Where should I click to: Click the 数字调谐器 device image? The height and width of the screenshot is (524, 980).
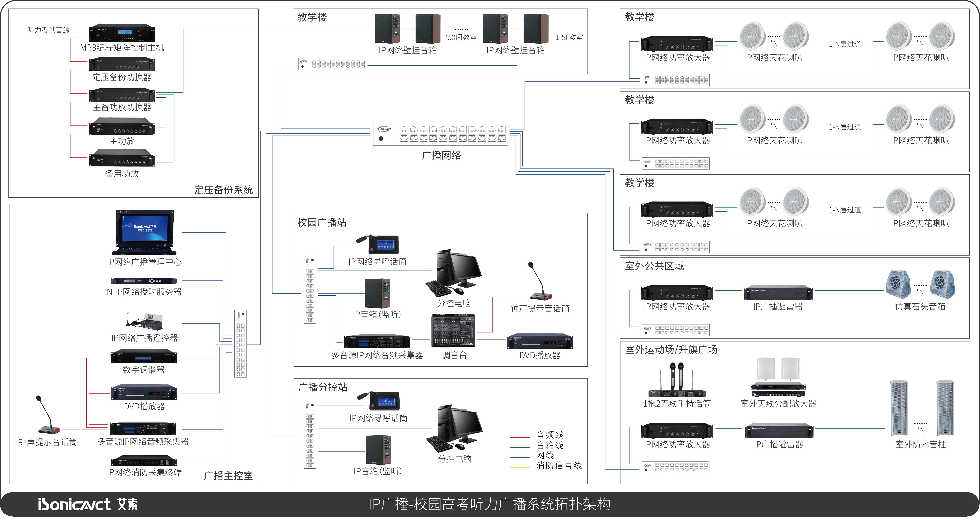(144, 357)
